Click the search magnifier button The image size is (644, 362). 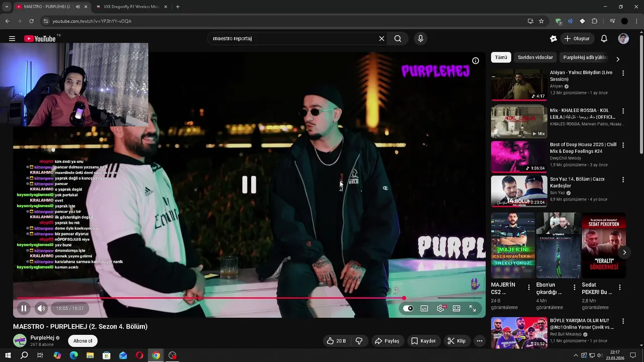coord(398,39)
